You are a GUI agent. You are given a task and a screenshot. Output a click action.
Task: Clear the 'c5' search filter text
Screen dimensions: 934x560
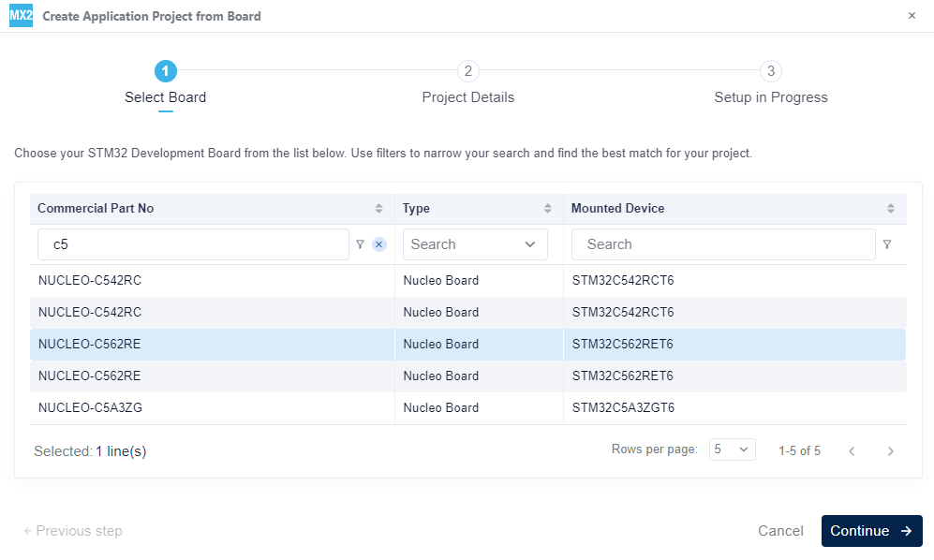[379, 244]
